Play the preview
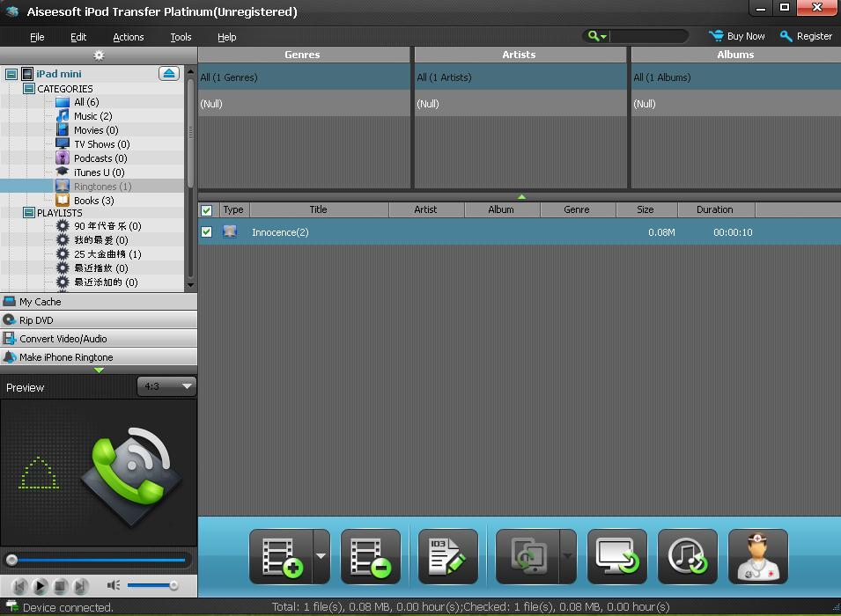The width and height of the screenshot is (841, 616). (x=40, y=586)
